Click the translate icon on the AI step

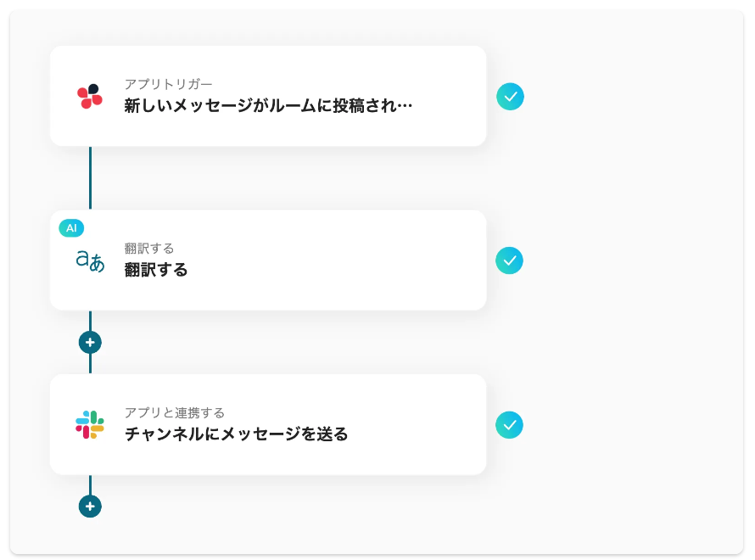point(90,260)
